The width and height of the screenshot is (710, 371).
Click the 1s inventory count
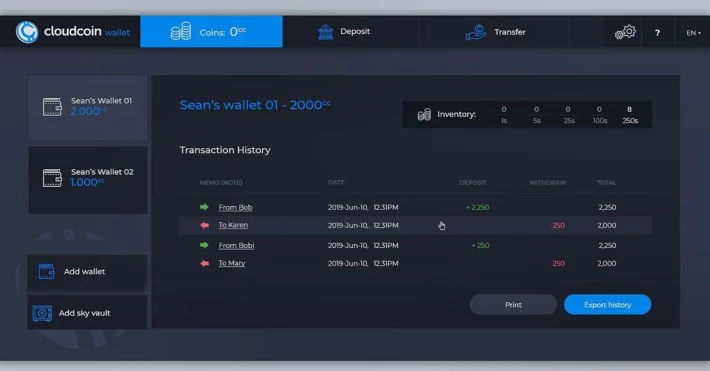click(504, 109)
